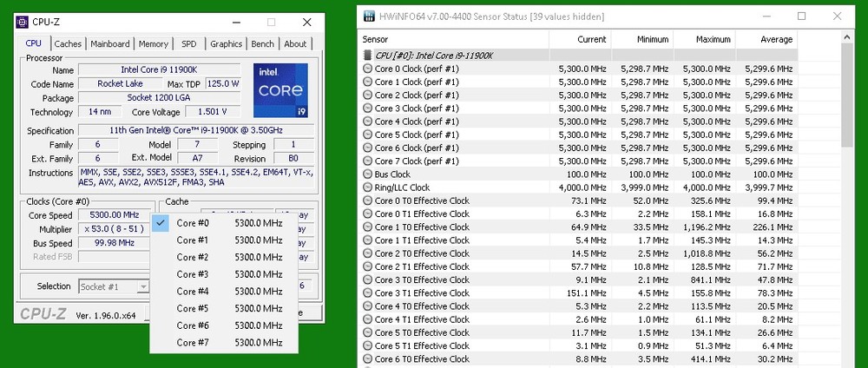Click sensor icon for Core 2 T1 Effective Clock
The image size is (868, 368).
pyautogui.click(x=367, y=266)
